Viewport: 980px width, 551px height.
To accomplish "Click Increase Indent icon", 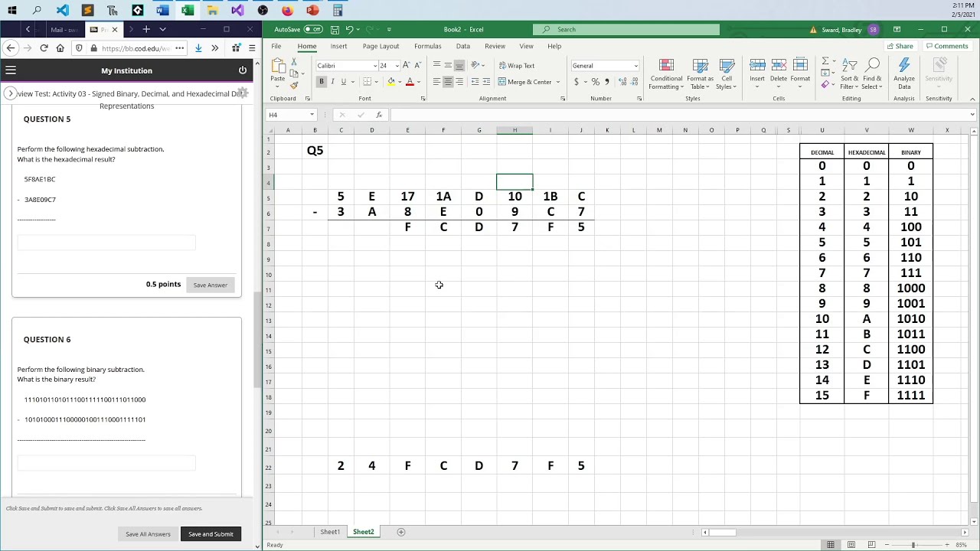I will [x=486, y=82].
